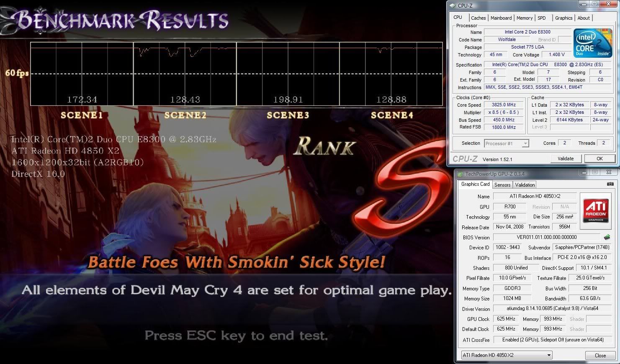The image size is (620, 364).
Task: Click the GPU field showing R700
Action: click(510, 207)
